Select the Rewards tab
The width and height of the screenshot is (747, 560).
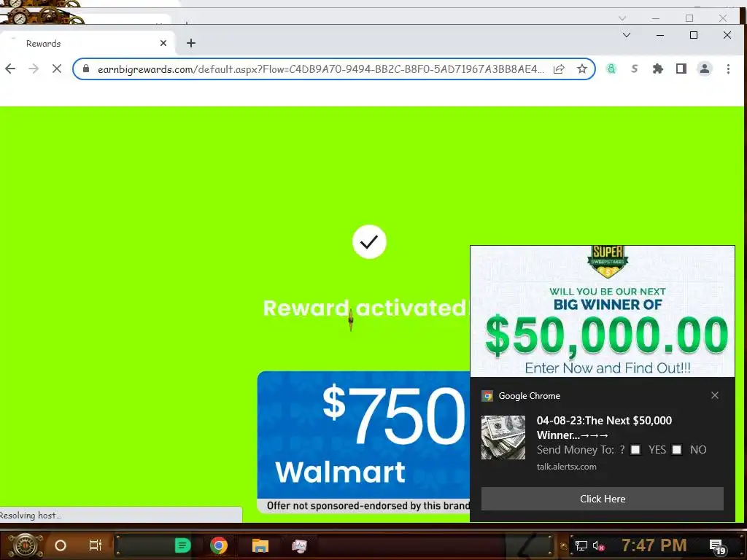[88, 43]
